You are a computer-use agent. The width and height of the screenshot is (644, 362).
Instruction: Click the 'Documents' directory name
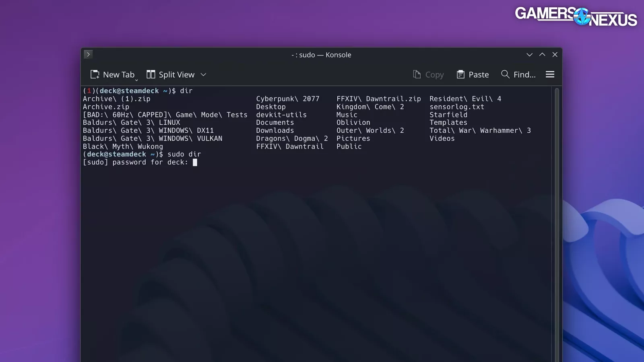(x=275, y=123)
